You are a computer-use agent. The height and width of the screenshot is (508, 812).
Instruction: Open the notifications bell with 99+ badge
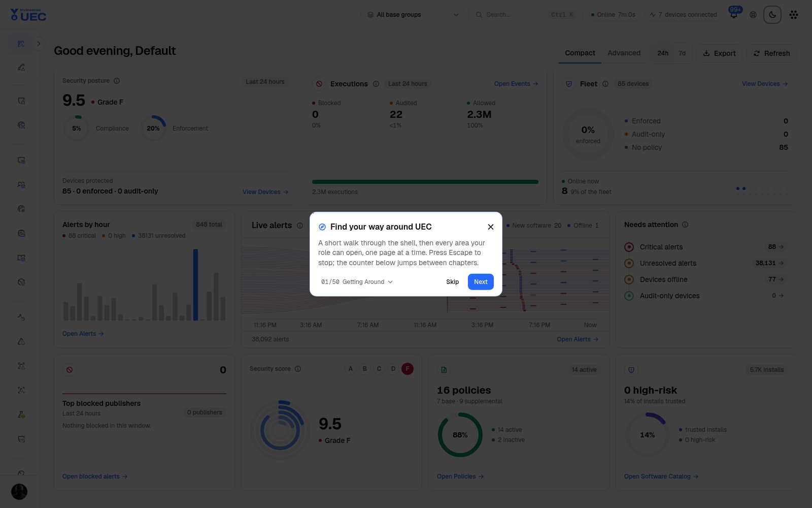pos(734,14)
